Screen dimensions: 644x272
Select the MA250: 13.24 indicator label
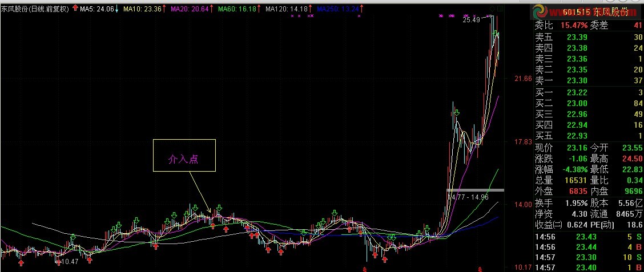coord(338,8)
